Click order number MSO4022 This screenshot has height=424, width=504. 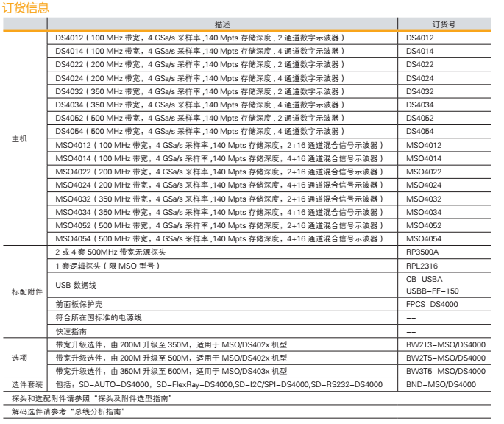pyautogui.click(x=424, y=172)
